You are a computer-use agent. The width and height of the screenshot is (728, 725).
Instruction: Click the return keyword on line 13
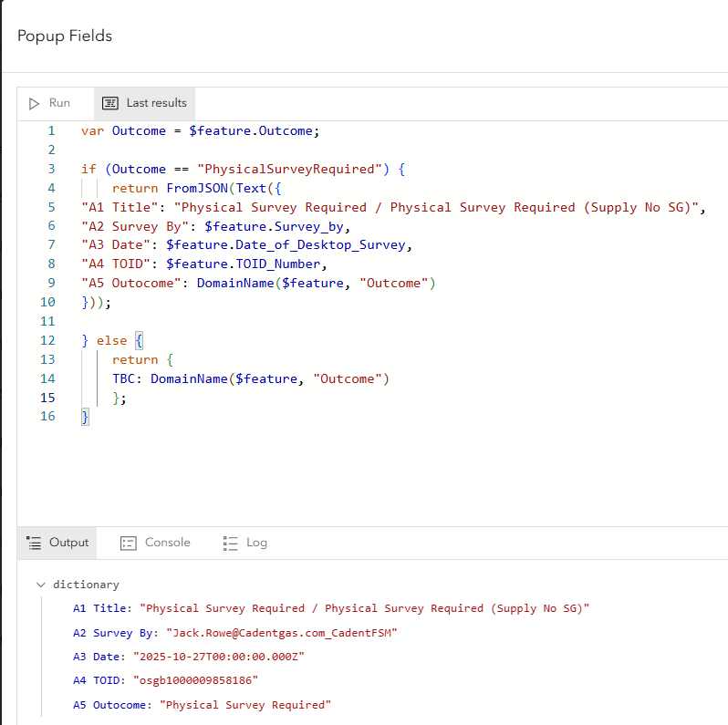135,359
